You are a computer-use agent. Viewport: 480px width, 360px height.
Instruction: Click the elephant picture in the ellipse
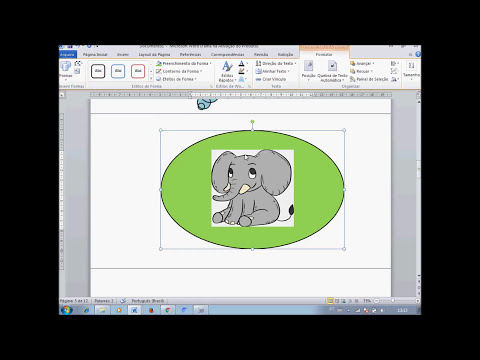(252, 188)
